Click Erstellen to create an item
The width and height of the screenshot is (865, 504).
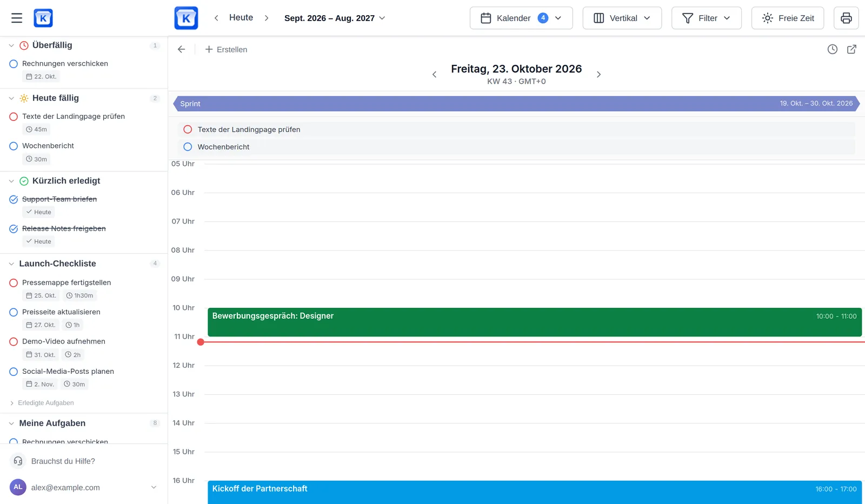tap(226, 49)
